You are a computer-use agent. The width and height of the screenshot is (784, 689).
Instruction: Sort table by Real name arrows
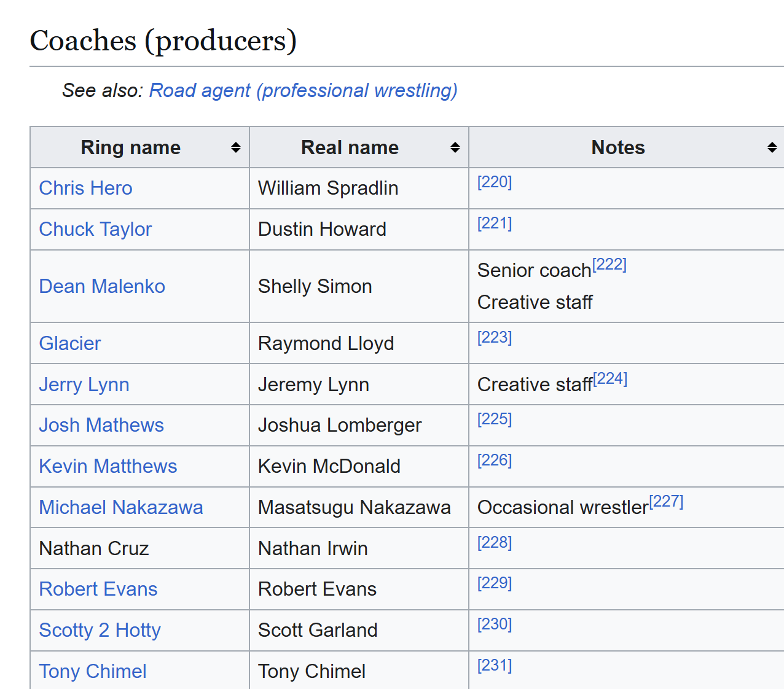coord(455,147)
